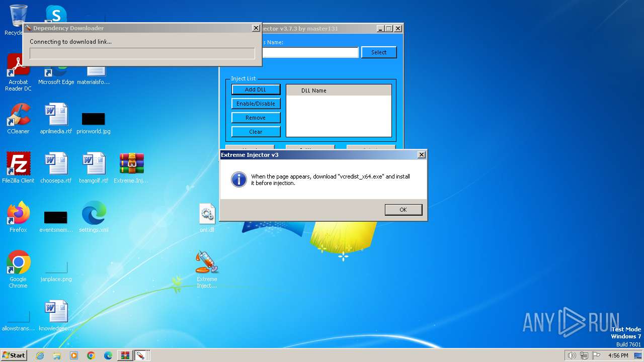The image size is (644, 362).
Task: Open the Start menu
Action: 14,355
